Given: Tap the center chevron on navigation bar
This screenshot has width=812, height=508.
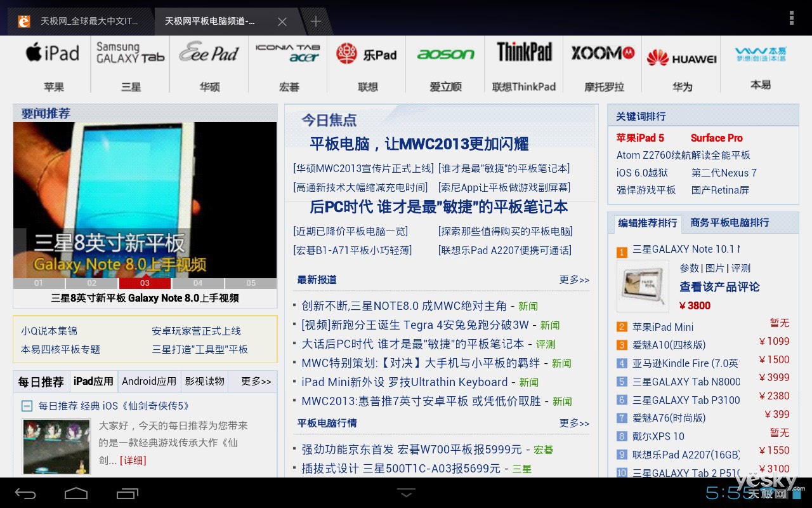Looking at the screenshot, I should [406, 492].
